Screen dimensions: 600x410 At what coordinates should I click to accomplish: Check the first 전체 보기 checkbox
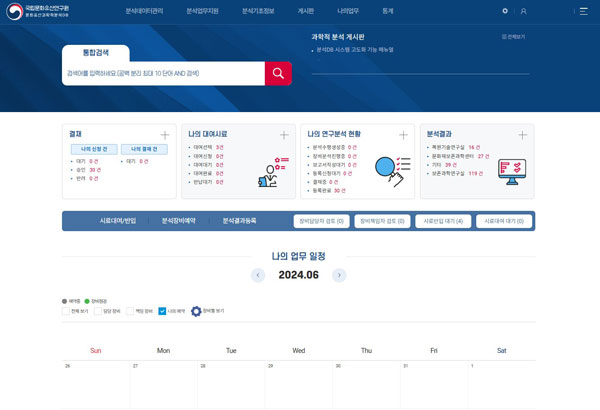pyautogui.click(x=66, y=311)
